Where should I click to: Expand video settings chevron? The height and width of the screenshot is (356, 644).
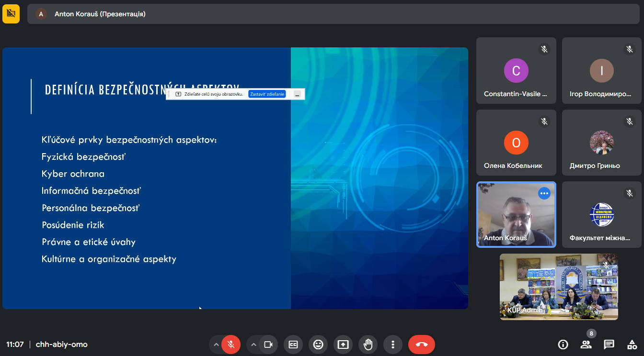coord(253,345)
